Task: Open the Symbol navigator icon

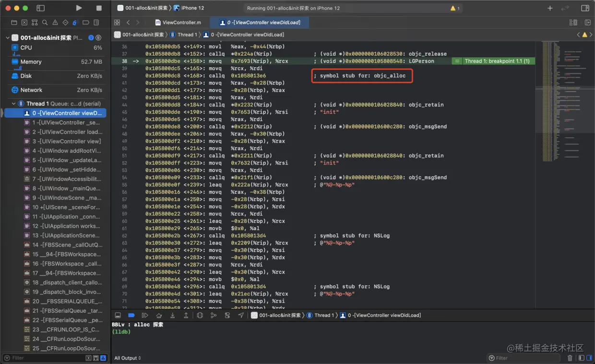Action: (35, 23)
